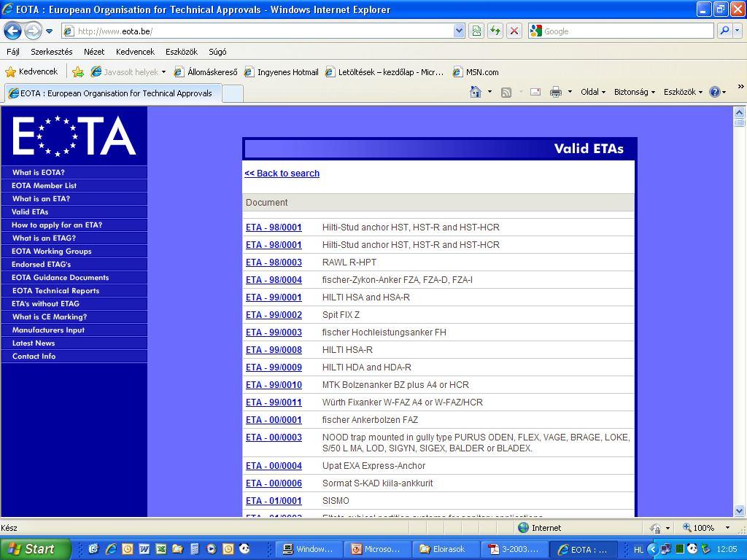The height and width of the screenshot is (560, 747).
Task: Click the page scrollbar down arrow
Action: click(739, 510)
